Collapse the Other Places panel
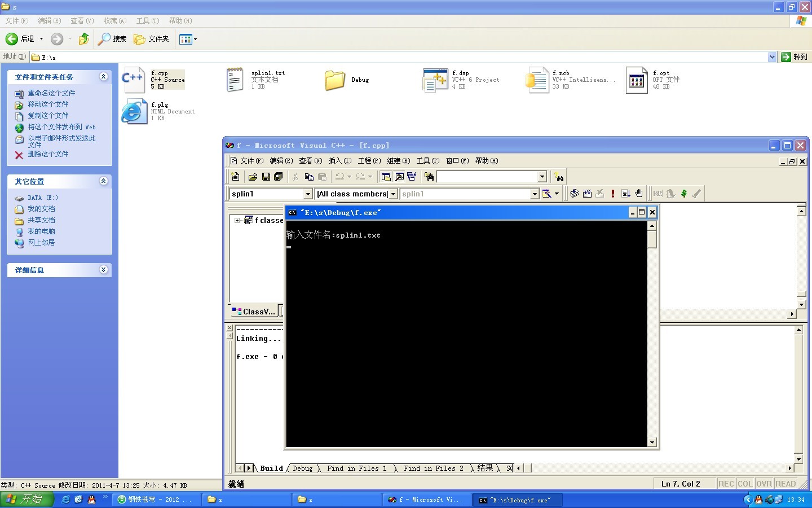This screenshot has height=508, width=812. pos(103,181)
